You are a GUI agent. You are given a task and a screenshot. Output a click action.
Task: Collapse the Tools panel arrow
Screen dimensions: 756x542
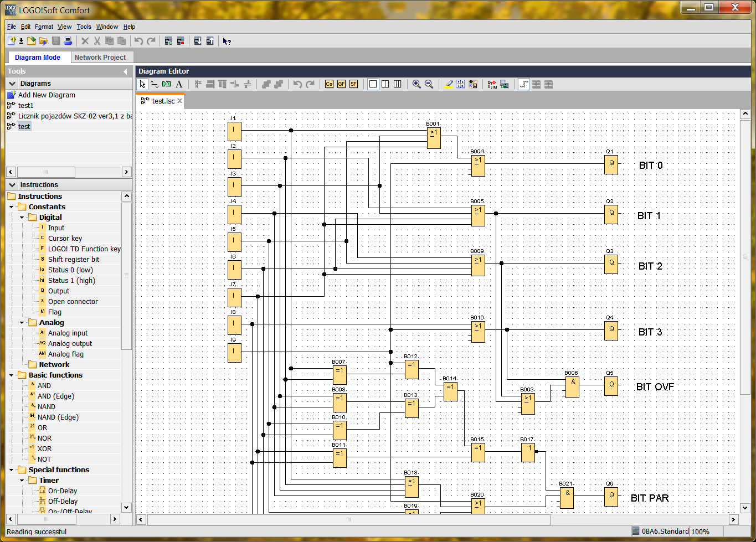125,71
